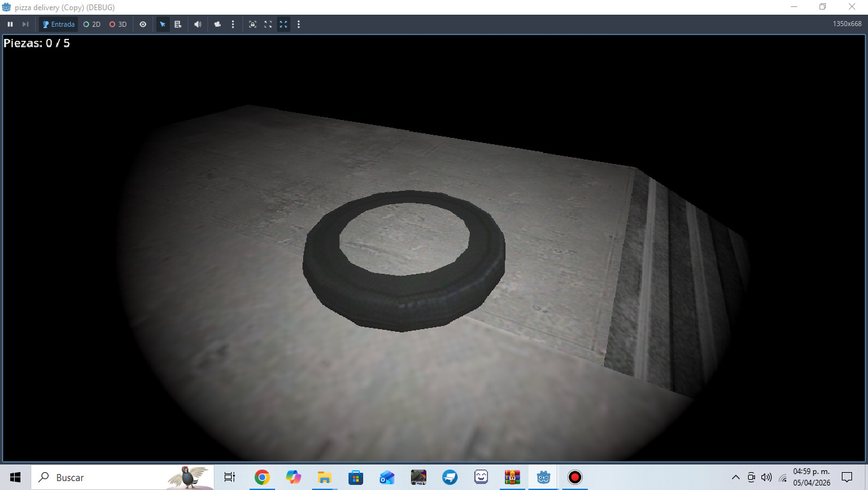Toggle node visibility eye icon
Screen dimensions: 868x490
[x=143, y=24]
